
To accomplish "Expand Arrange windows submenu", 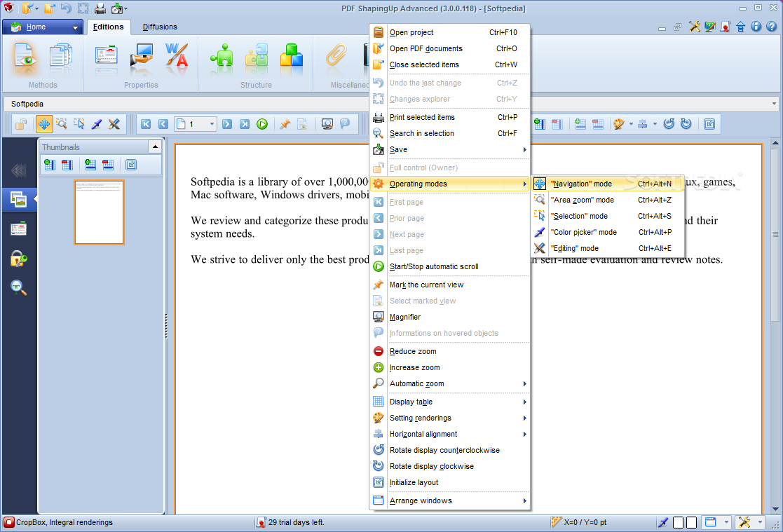I will pyautogui.click(x=524, y=500).
